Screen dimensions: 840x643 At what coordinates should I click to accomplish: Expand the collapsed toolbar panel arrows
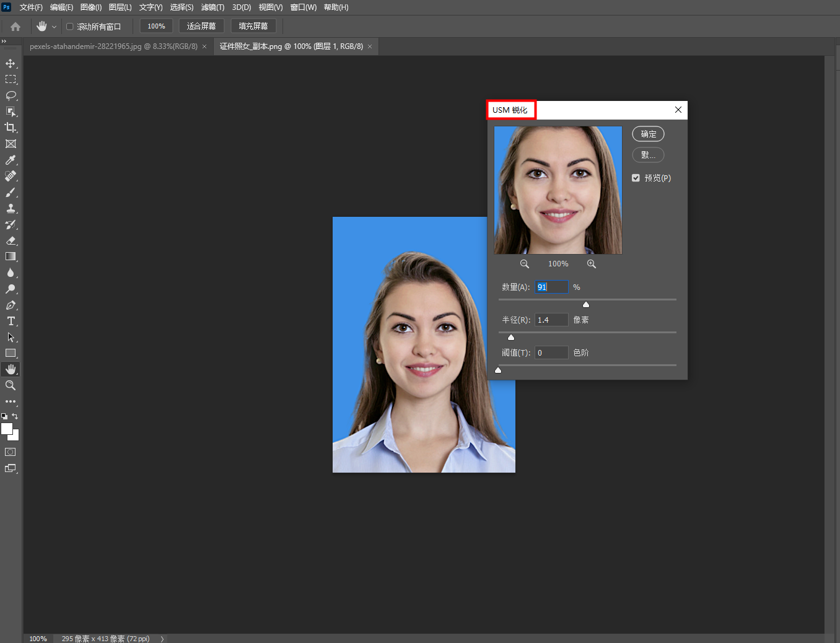tap(4, 42)
